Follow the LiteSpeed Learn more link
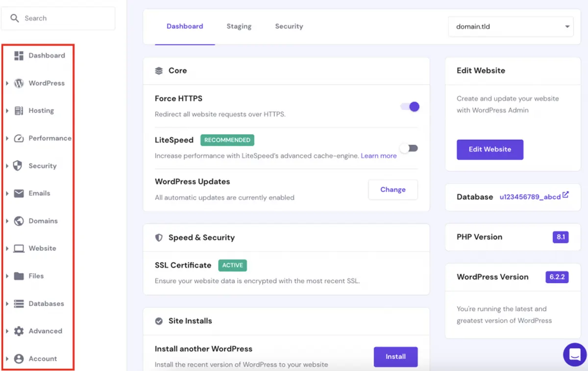The width and height of the screenshot is (588, 371). coord(379,156)
